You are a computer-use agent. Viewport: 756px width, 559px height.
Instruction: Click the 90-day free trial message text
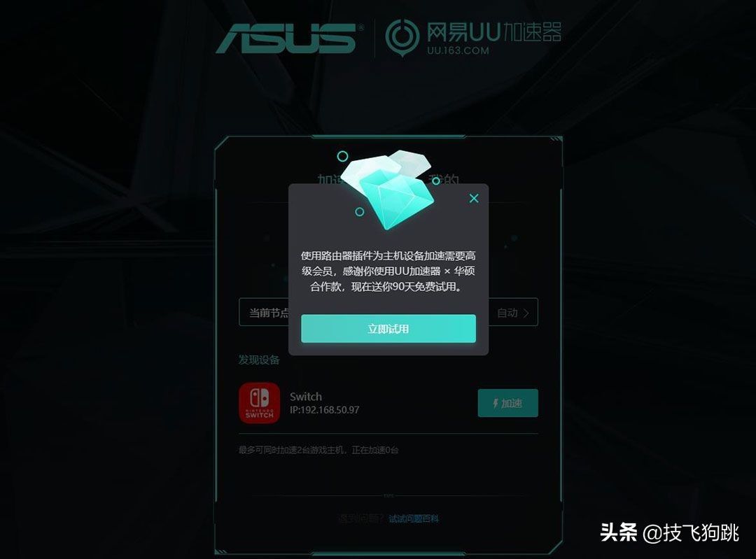point(388,271)
